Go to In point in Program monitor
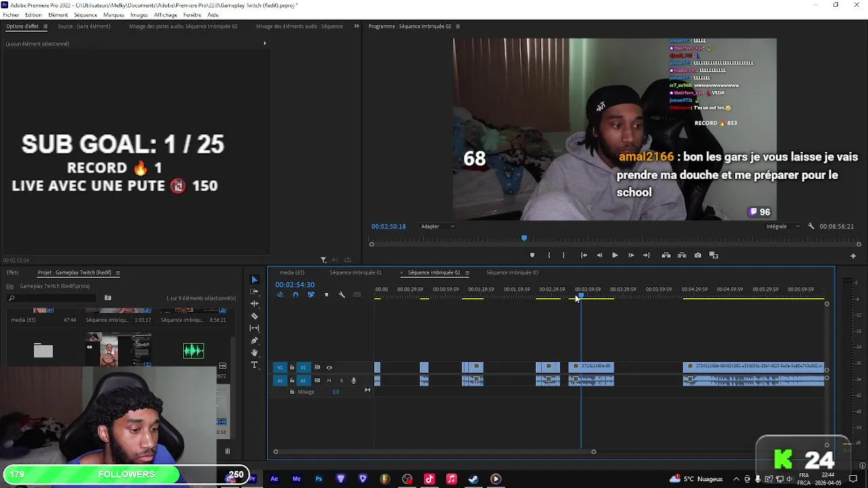Viewport: 868px width, 488px height. [x=584, y=256]
